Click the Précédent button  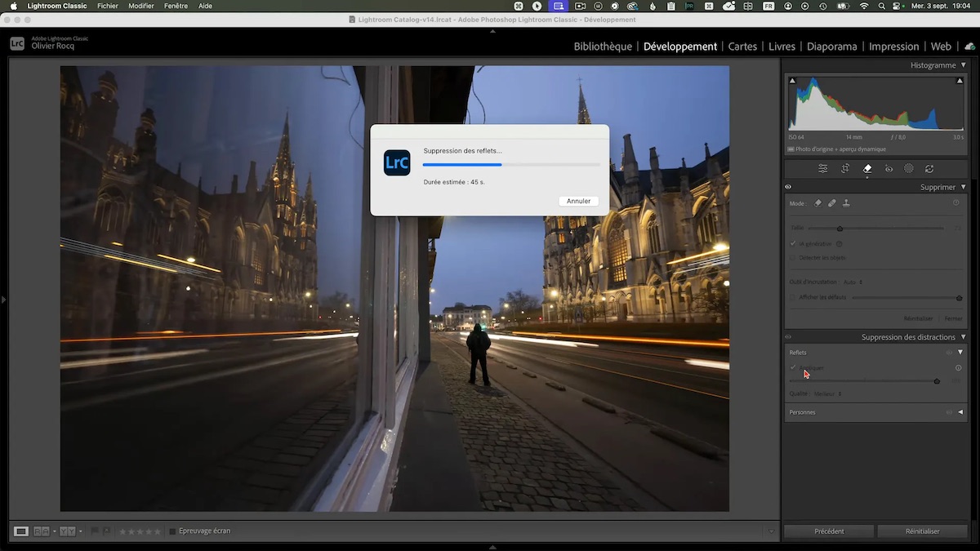point(829,531)
